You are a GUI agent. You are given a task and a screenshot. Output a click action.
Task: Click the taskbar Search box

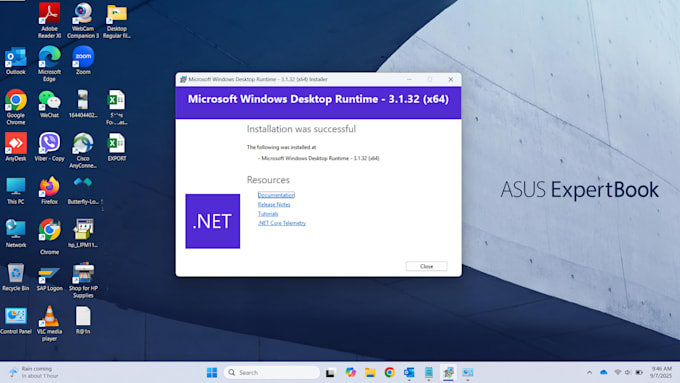tap(272, 373)
